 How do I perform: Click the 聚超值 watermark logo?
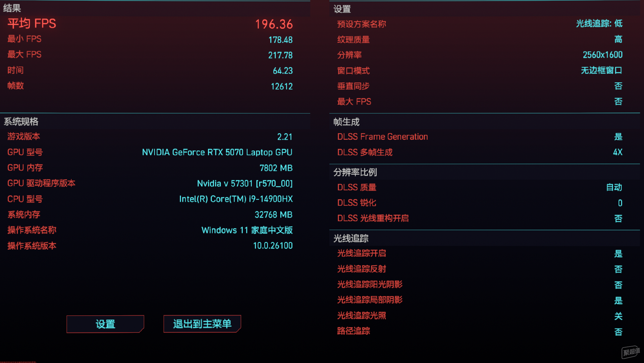[x=631, y=352]
